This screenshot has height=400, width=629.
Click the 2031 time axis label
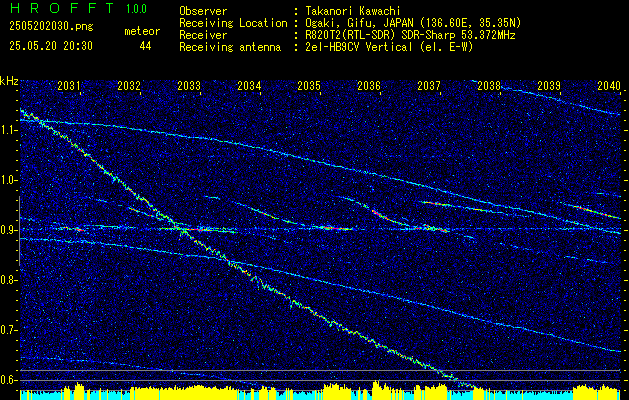pyautogui.click(x=69, y=85)
